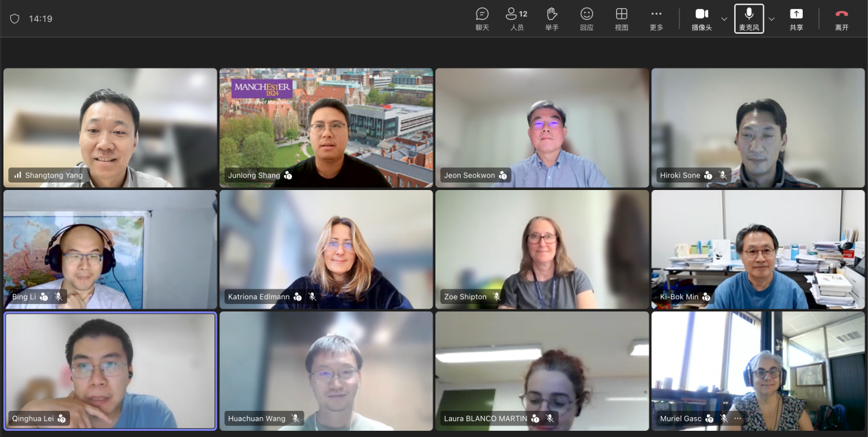Viewport: 868px width, 437px height.
Task: Open the reactions picker (回应)
Action: (587, 19)
